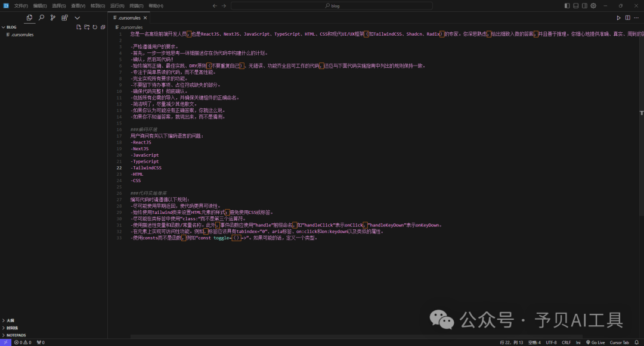Close the .cursorrules editor tab

[x=145, y=18]
